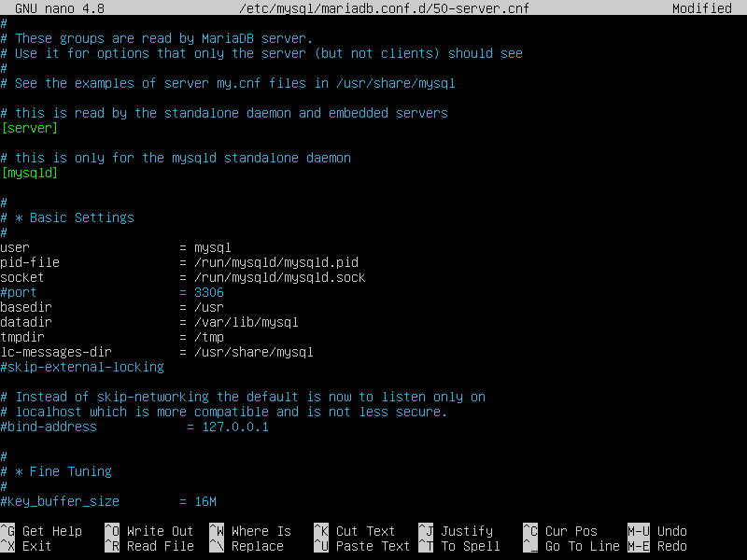Click the ^\ Replace shortcut
The width and height of the screenshot is (747, 560).
point(247,546)
